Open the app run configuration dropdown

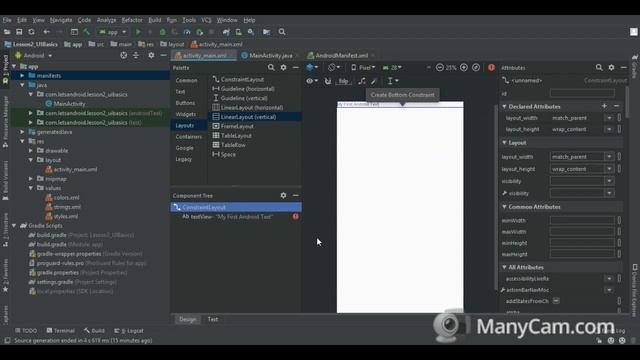coord(113,32)
